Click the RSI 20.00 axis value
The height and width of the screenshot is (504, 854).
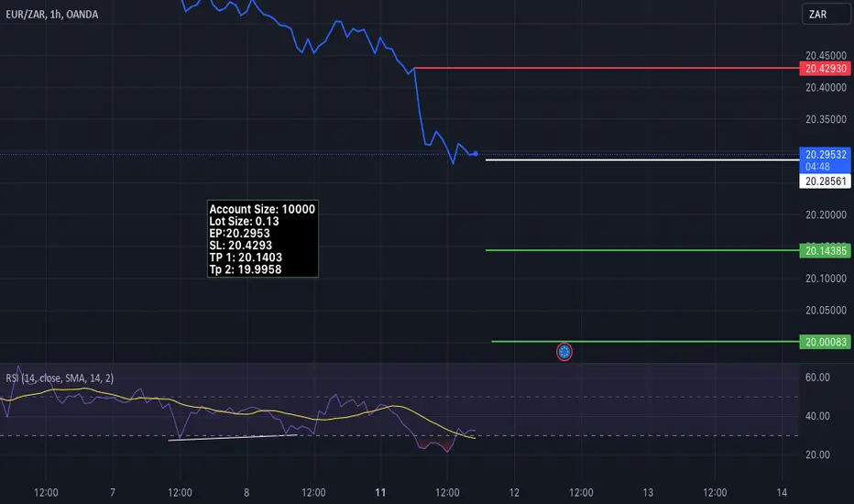pos(817,455)
